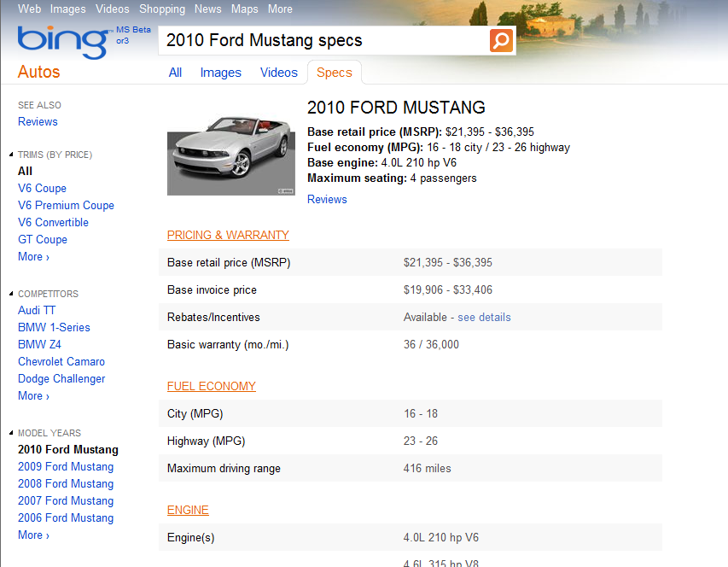Open the Chevrolet Camaro competitor link
The image size is (728, 567).
coord(61,362)
